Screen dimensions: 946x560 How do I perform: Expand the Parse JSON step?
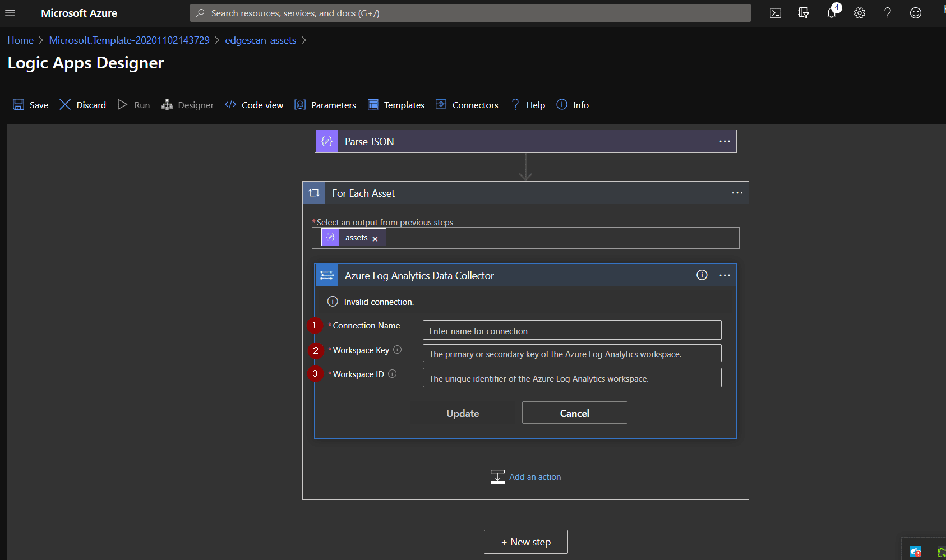click(x=525, y=142)
